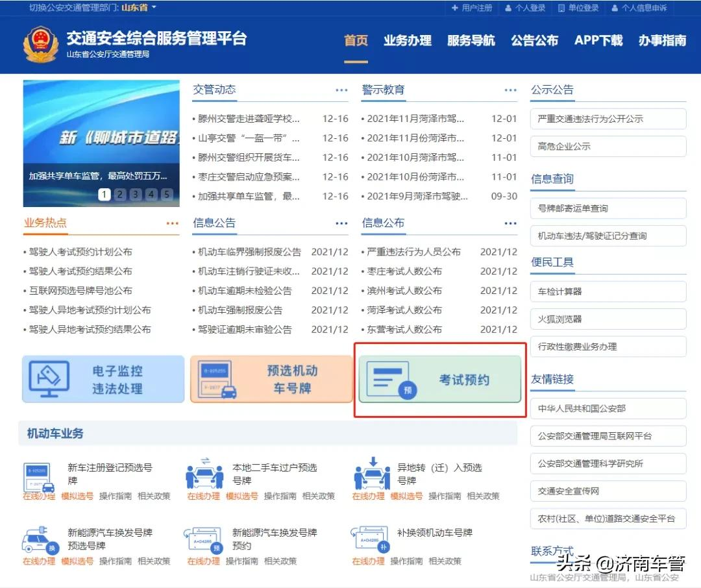Screen dimensions: 701x588
Task: Expand more 警示教育 items
Action: pyautogui.click(x=510, y=90)
